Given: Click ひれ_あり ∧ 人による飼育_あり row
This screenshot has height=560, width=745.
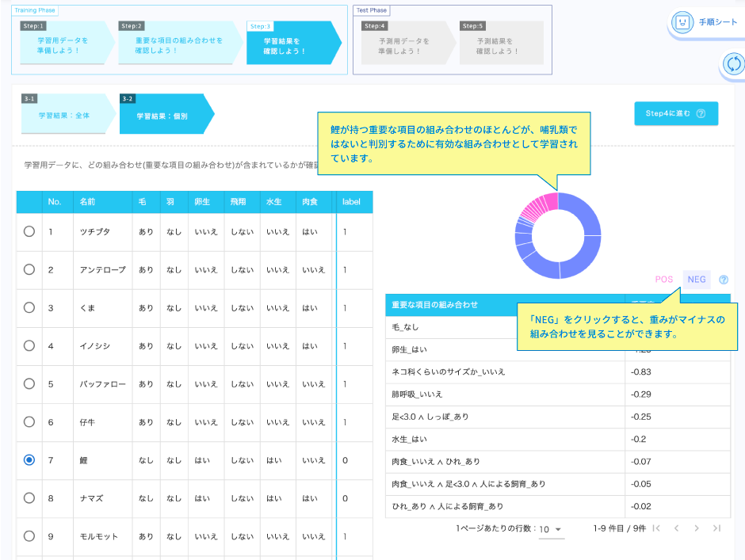Looking at the screenshot, I should tap(558, 506).
